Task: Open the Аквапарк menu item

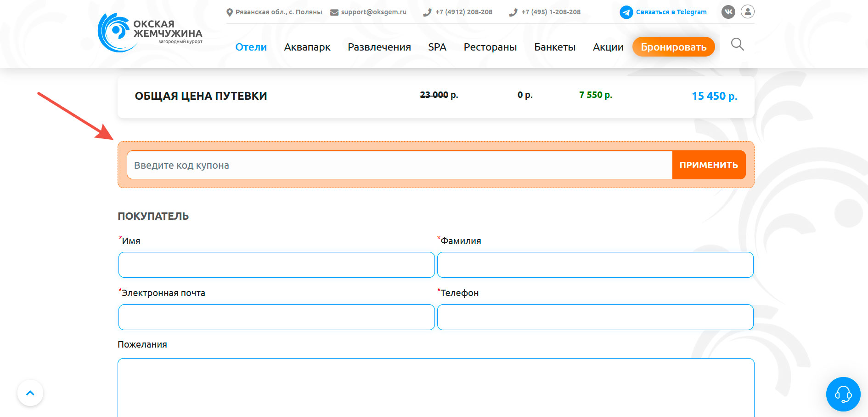Action: 307,47
